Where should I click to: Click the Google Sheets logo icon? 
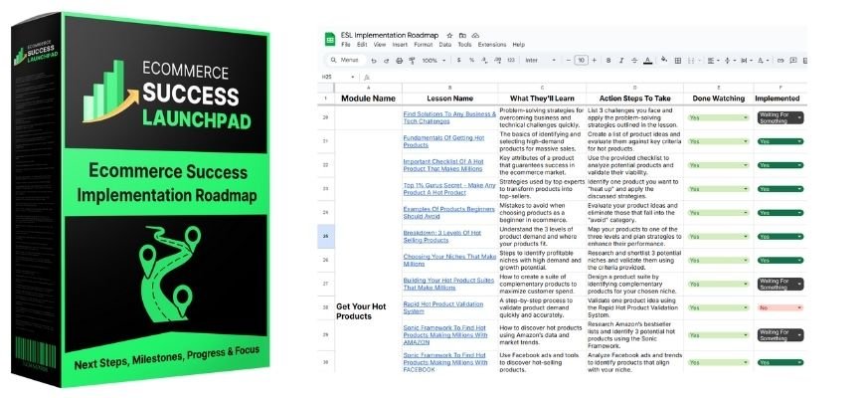coord(328,39)
